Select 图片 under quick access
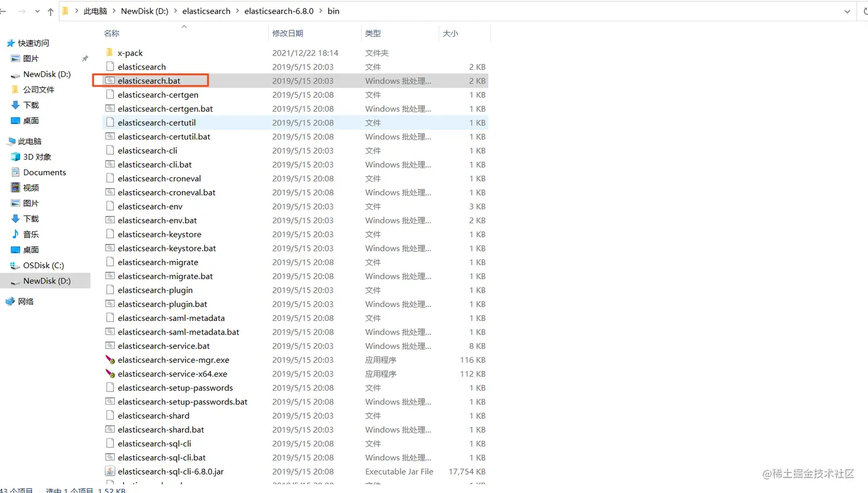The image size is (868, 493). 31,59
